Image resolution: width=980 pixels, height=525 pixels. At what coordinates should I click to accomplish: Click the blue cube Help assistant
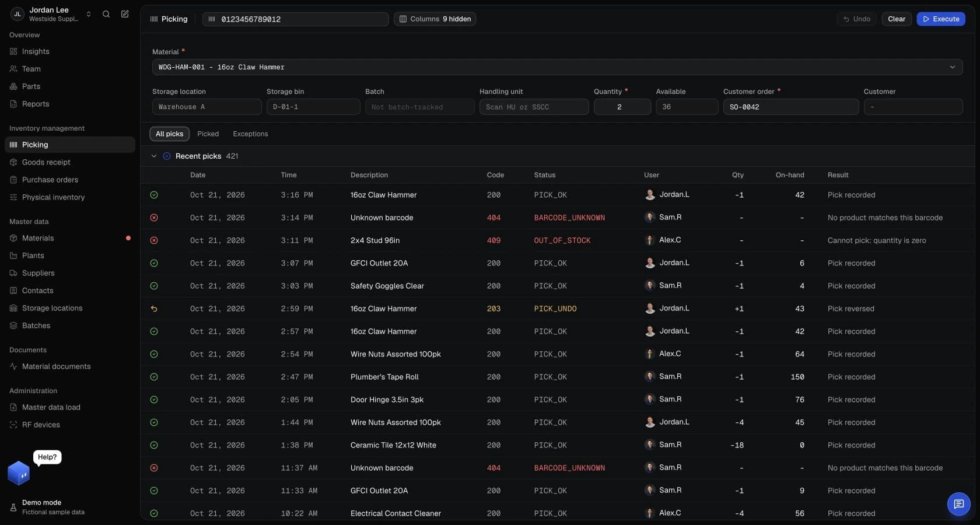click(x=19, y=473)
